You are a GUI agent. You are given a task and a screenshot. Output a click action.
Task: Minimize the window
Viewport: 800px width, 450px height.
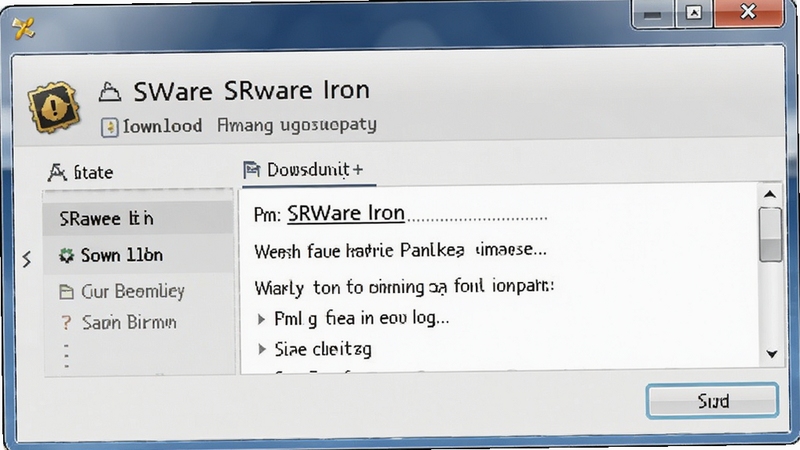click(653, 15)
